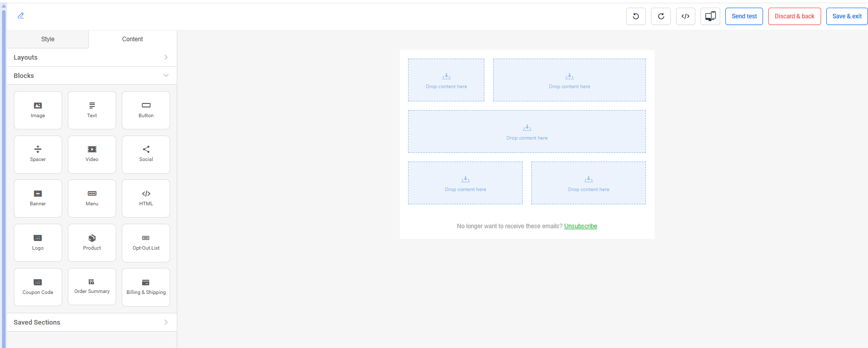Click the undo arrow icon
This screenshot has width=868, height=348.
click(x=636, y=16)
